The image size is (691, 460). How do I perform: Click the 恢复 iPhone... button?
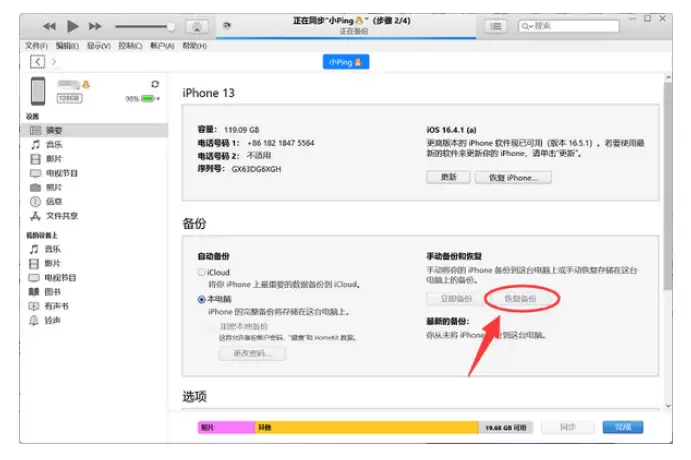pyautogui.click(x=513, y=178)
